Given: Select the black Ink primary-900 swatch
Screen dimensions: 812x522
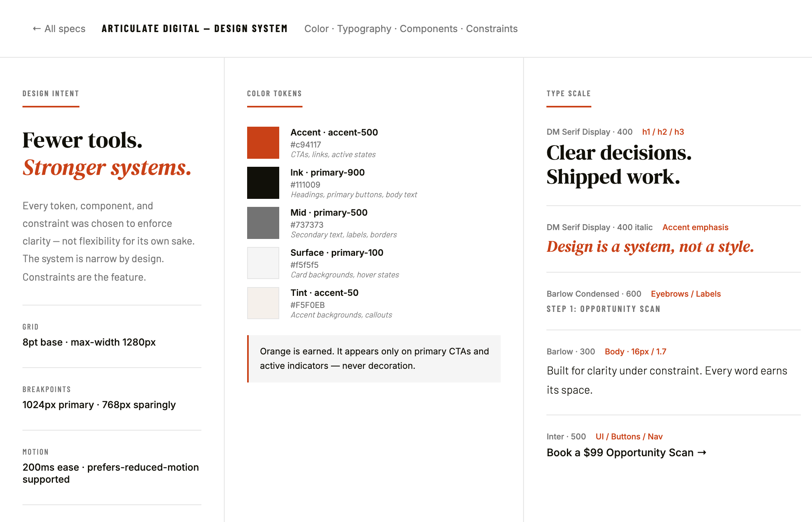Looking at the screenshot, I should click(x=263, y=183).
